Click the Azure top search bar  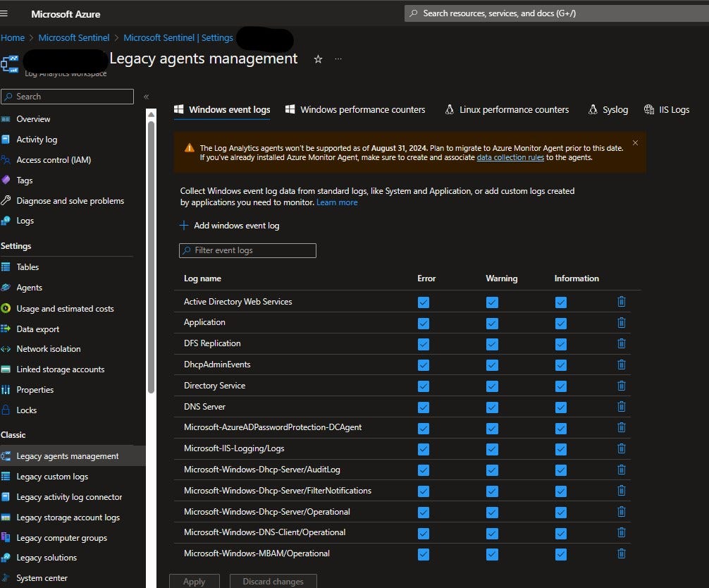(557, 13)
